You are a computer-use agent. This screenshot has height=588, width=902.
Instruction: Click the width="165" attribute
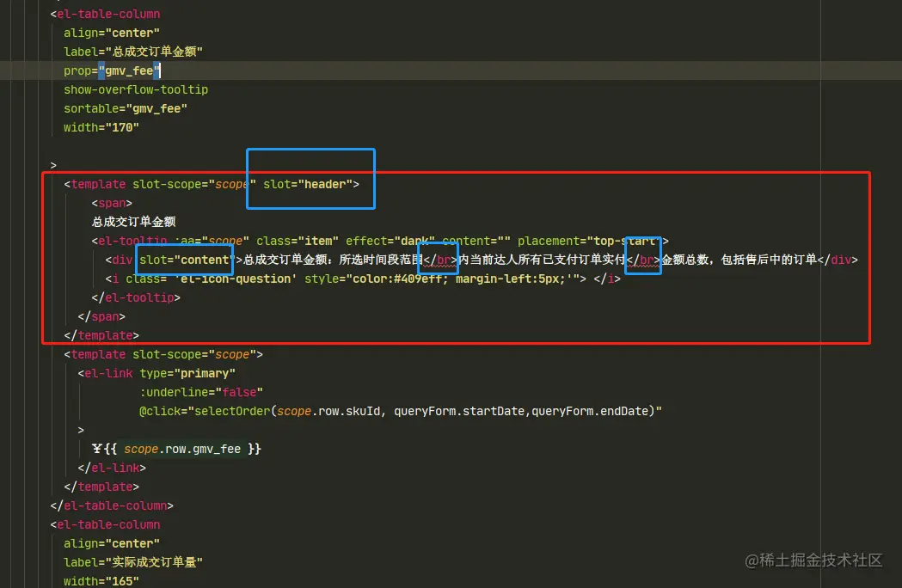101,580
